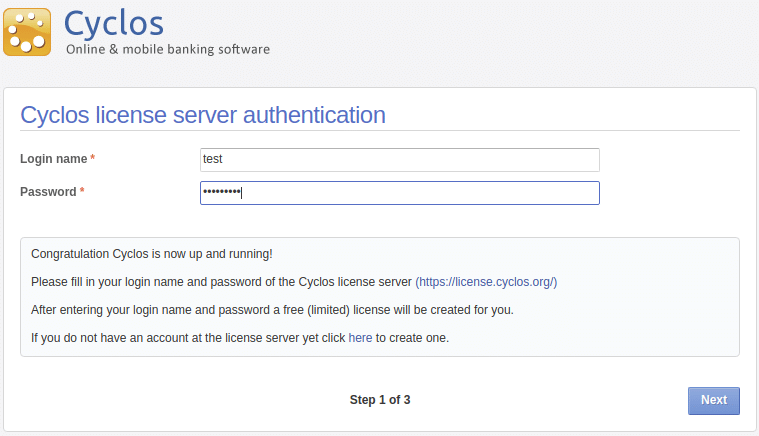Image resolution: width=759 pixels, height=436 pixels.
Task: Click the 'Cyclos license server authentication' heading
Action: [x=203, y=115]
